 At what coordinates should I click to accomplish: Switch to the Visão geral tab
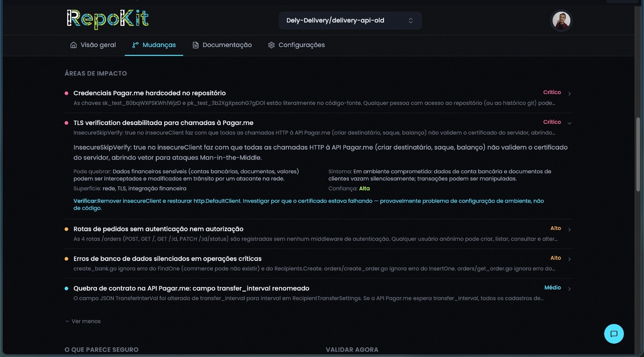tap(93, 45)
